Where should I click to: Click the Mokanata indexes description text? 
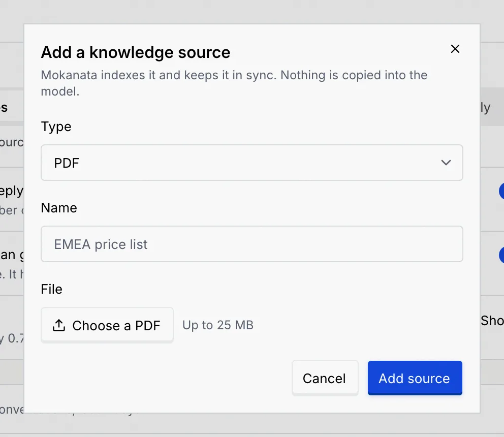234,83
